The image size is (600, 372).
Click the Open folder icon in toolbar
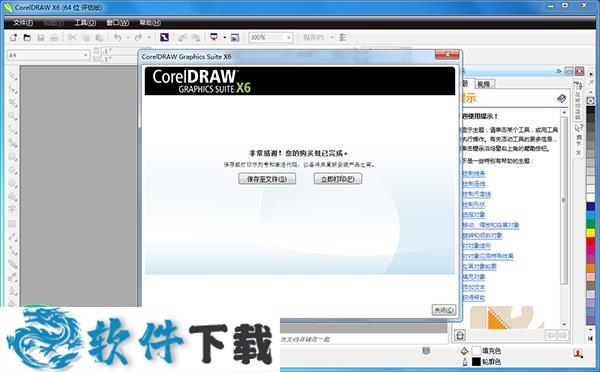point(27,38)
